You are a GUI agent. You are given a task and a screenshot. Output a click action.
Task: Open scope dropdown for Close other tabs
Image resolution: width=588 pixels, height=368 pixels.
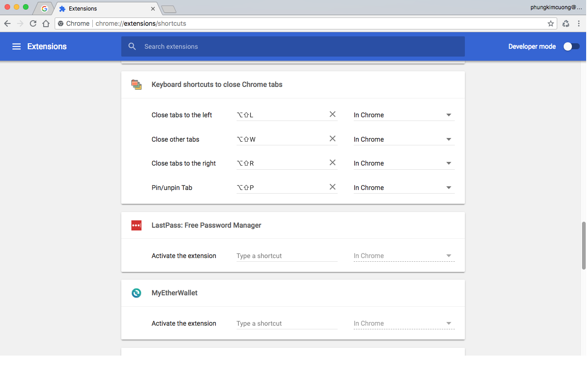click(x=404, y=139)
